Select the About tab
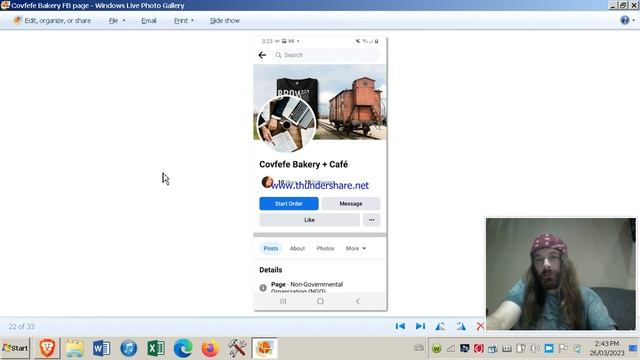Screen dimensions: 640x360 coord(297,248)
